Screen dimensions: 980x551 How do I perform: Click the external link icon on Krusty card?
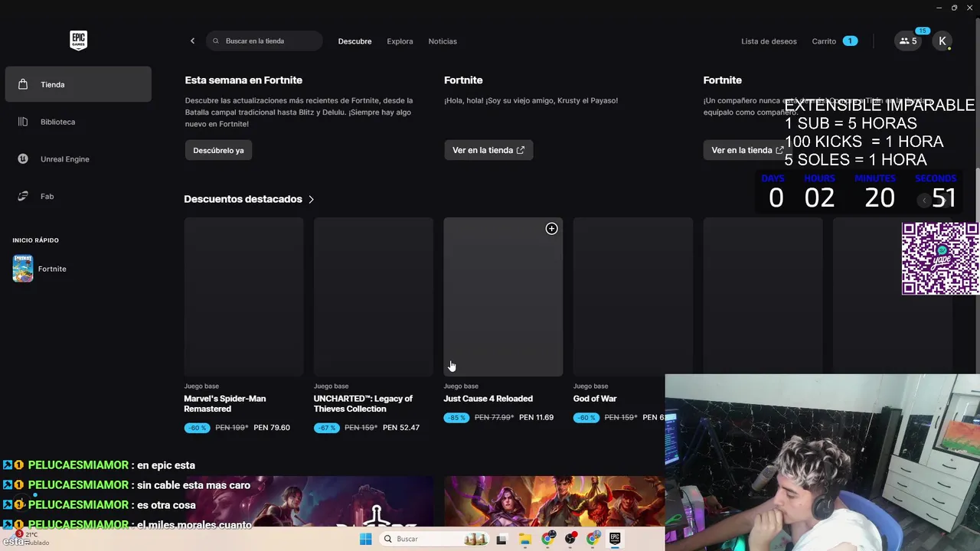(x=521, y=150)
